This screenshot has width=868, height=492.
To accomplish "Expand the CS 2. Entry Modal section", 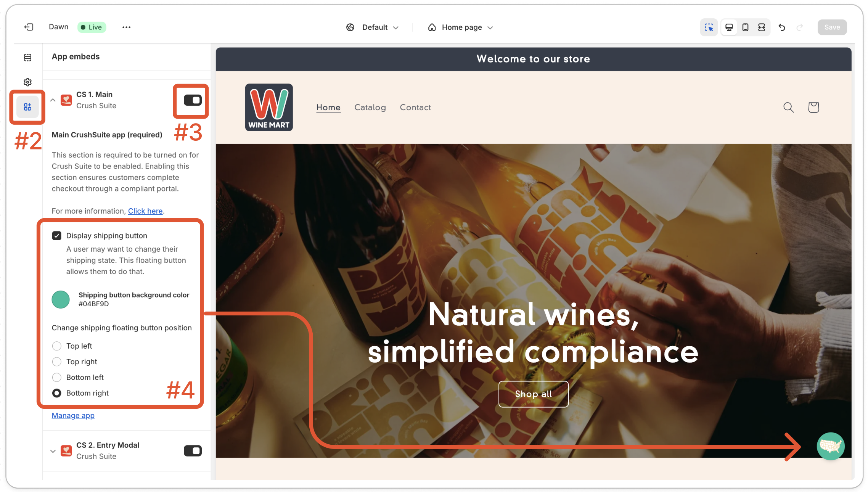I will [53, 451].
